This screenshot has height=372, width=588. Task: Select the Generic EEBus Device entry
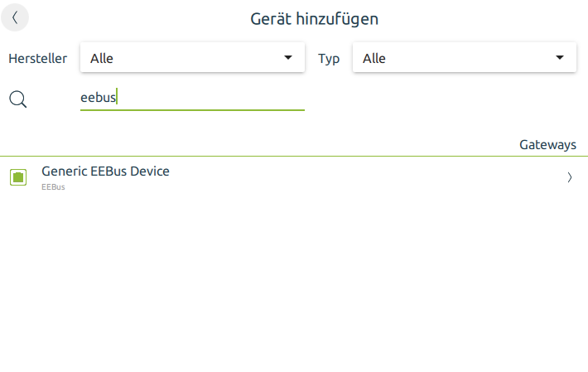[105, 172]
